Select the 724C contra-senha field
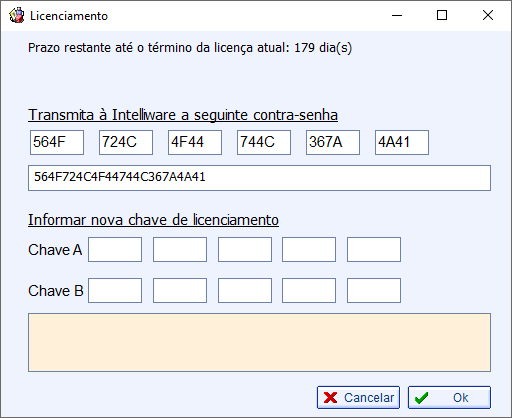Viewport: 512px width, 418px height. click(126, 142)
